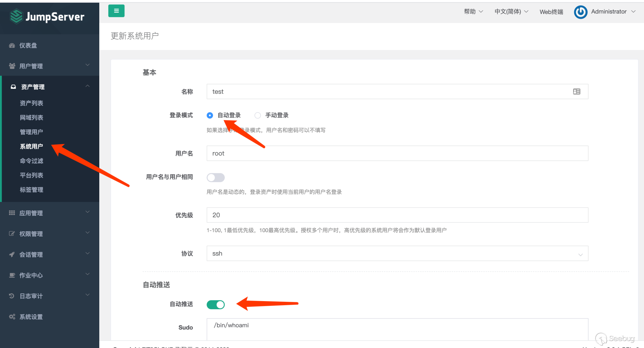Click the dashboard icon beside 仪表盘
Viewport: 644px width, 348px height.
coord(12,46)
